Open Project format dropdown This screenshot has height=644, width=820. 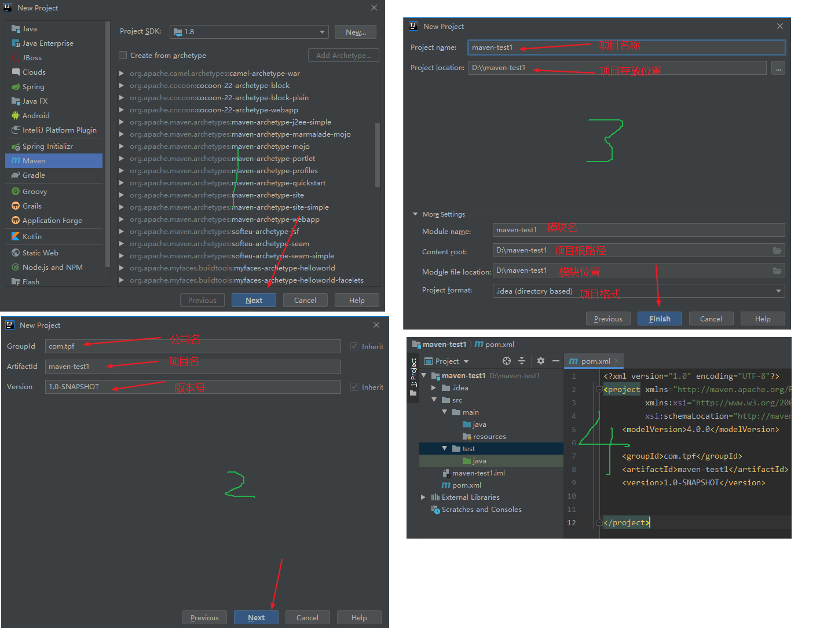coord(639,291)
